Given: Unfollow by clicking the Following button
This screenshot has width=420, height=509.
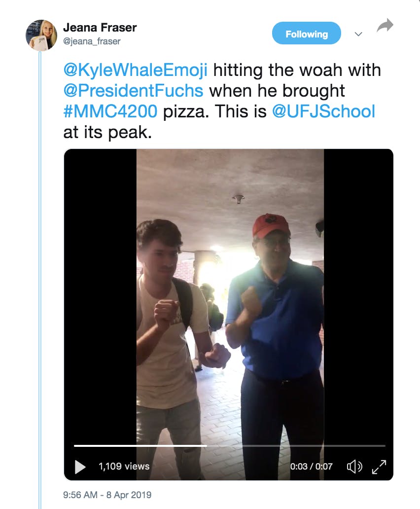Looking at the screenshot, I should [x=306, y=34].
